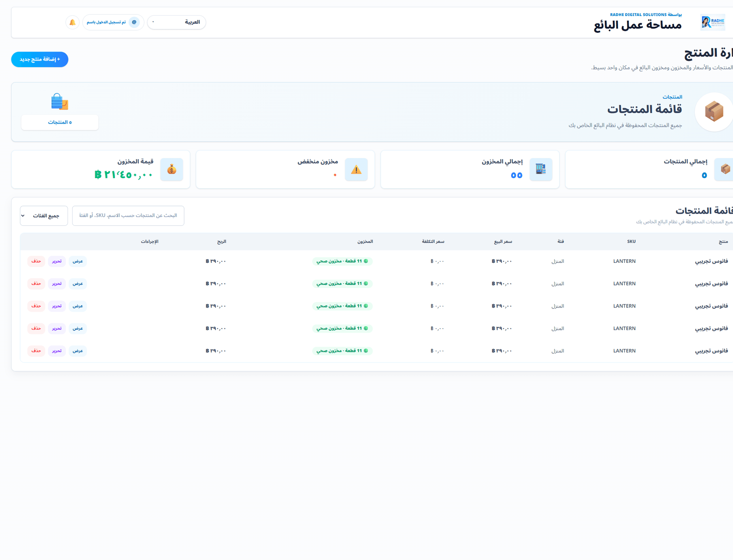This screenshot has height=560, width=733.
Task: Click the سعر البيع column header
Action: point(503,242)
